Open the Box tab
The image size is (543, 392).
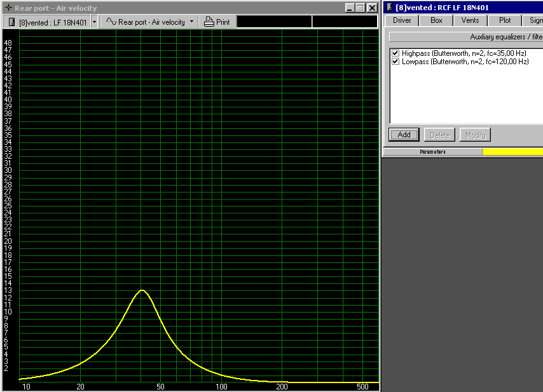(436, 20)
